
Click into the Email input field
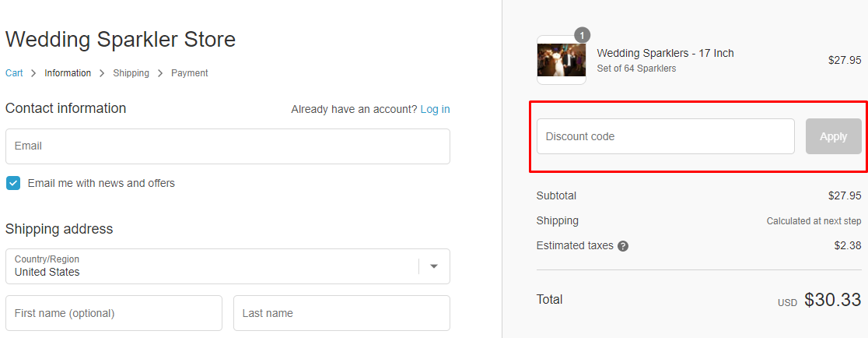(x=228, y=146)
